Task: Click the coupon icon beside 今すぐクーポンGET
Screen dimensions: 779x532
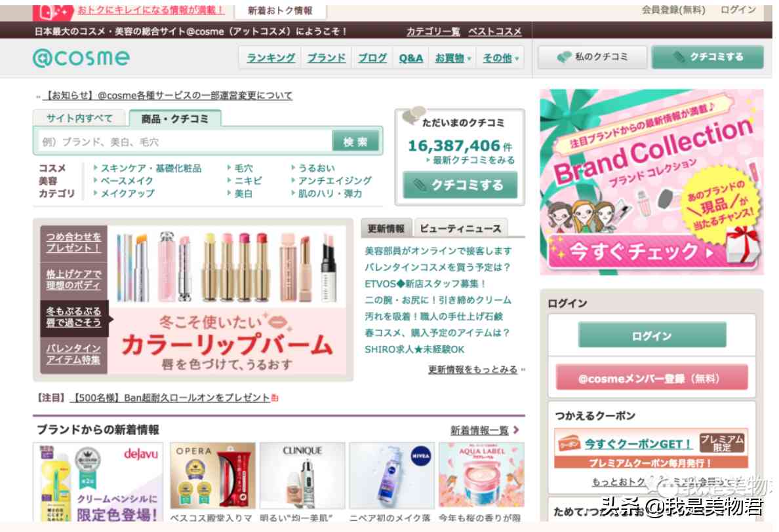Action: click(x=569, y=443)
